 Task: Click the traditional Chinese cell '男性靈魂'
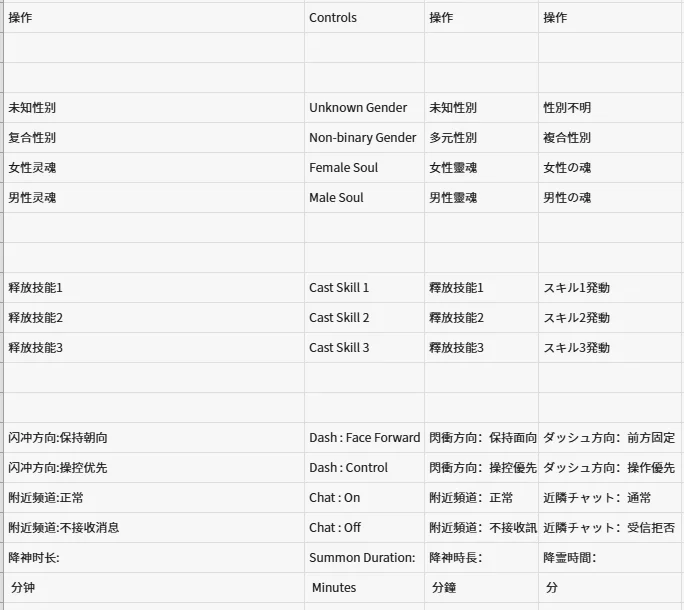tap(481, 198)
